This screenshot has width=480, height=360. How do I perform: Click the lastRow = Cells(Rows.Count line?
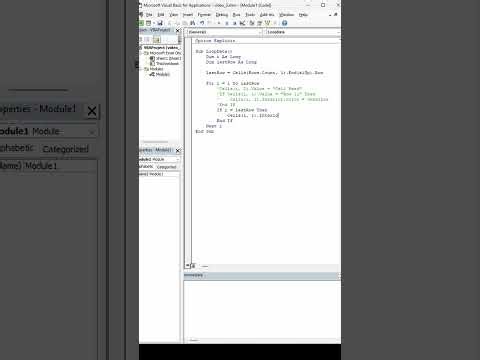[264, 73]
